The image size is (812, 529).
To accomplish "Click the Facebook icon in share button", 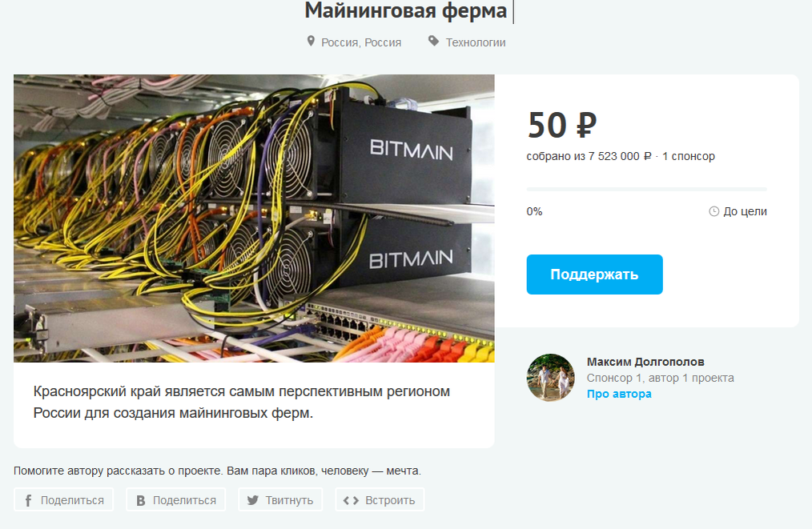I will [x=29, y=500].
